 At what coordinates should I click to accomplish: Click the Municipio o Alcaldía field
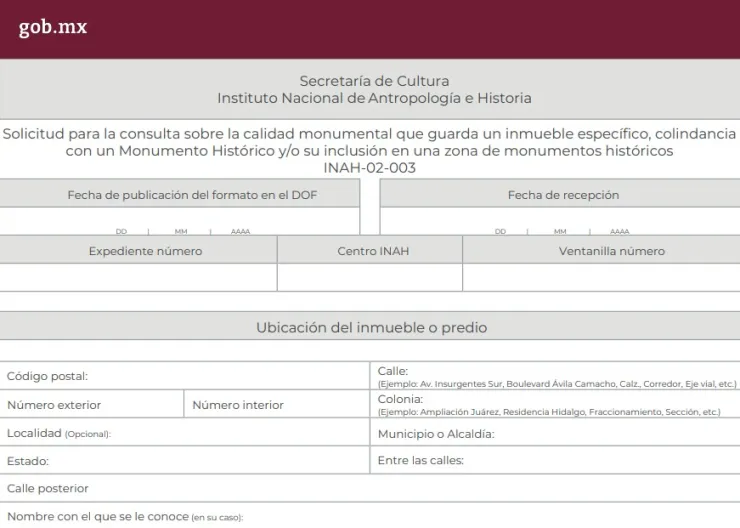tap(555, 433)
